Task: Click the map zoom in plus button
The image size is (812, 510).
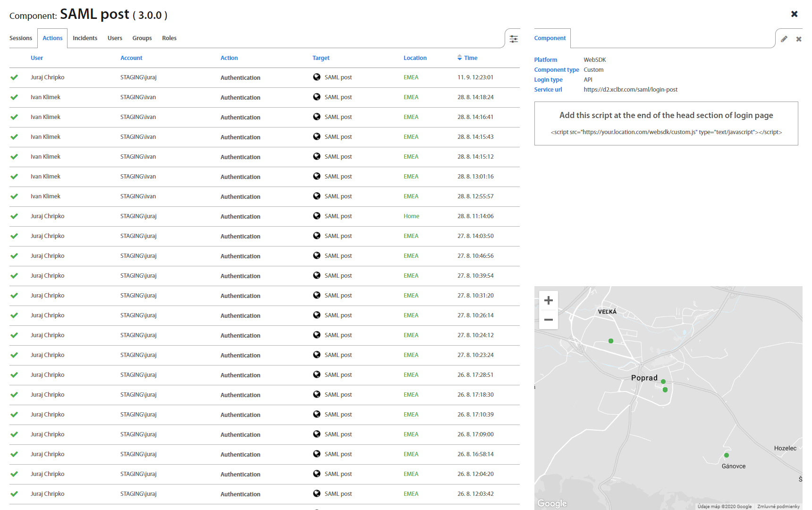Action: pos(549,300)
